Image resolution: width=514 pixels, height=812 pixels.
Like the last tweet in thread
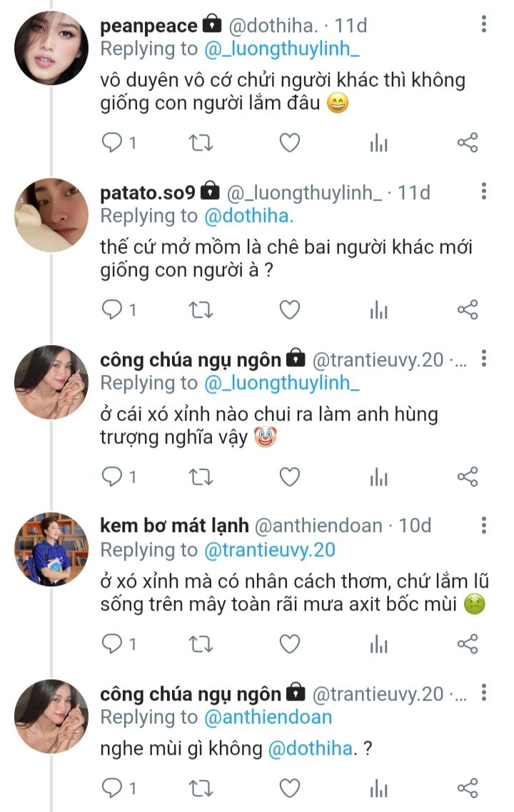point(289,788)
